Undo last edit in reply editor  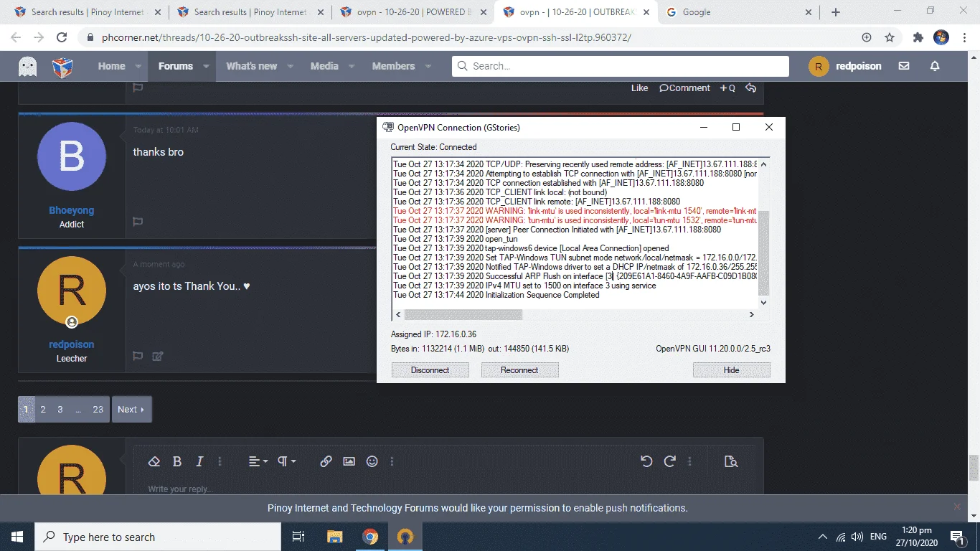point(646,461)
